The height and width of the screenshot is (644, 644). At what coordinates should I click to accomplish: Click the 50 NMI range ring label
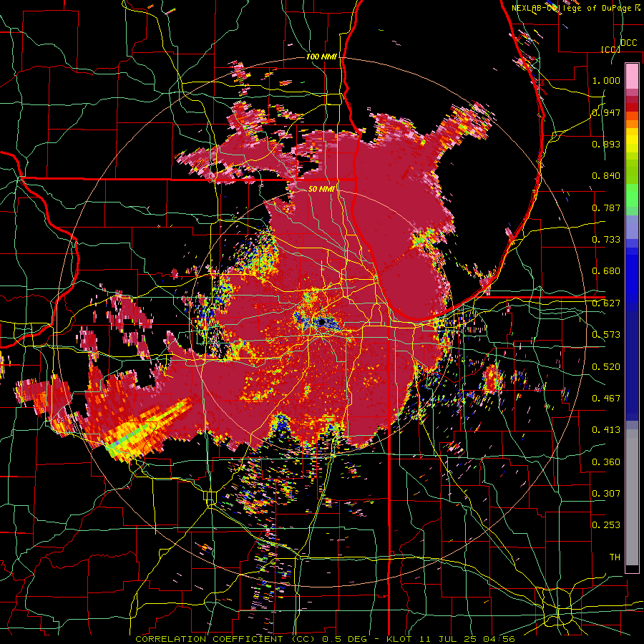click(x=321, y=189)
